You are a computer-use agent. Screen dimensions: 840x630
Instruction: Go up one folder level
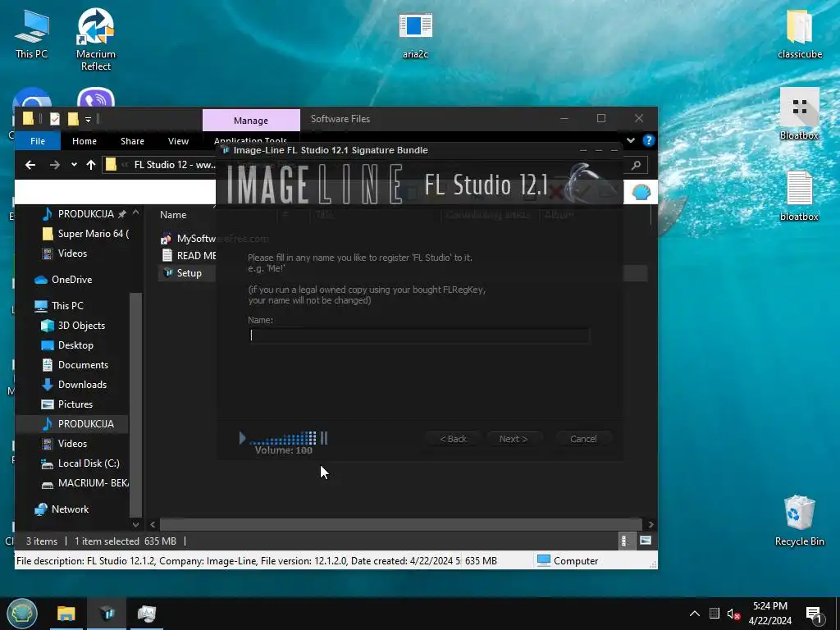click(90, 165)
